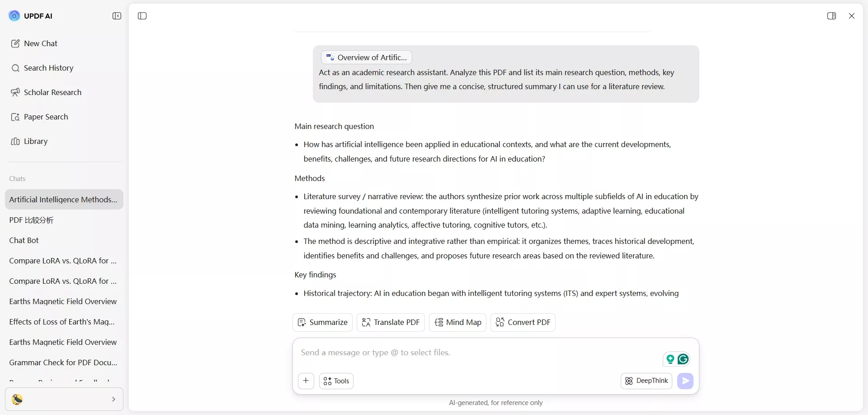Click the send message arrow button

click(685, 381)
